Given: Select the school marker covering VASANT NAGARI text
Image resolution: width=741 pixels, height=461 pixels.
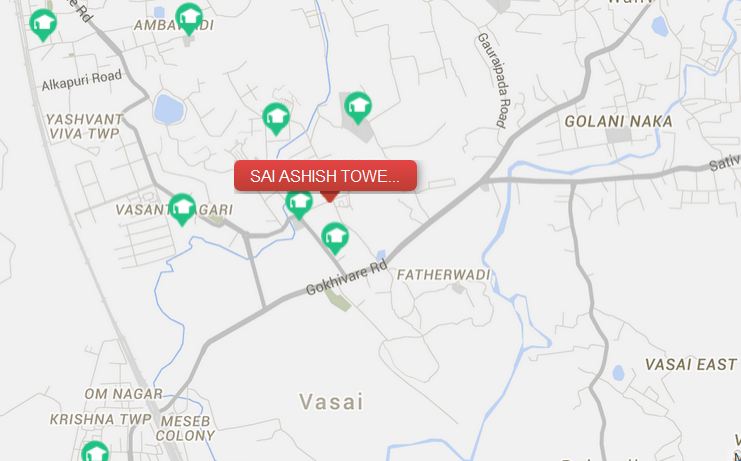Looking at the screenshot, I should click(x=182, y=209).
